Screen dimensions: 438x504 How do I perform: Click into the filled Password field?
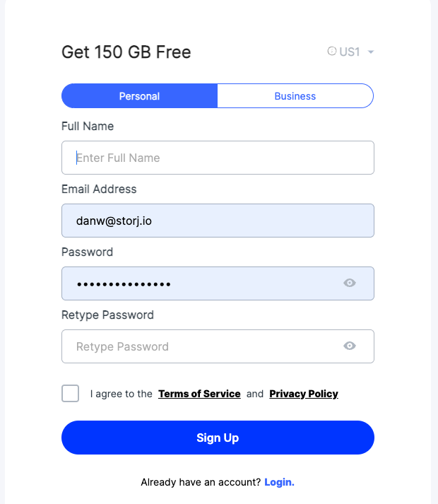point(218,283)
